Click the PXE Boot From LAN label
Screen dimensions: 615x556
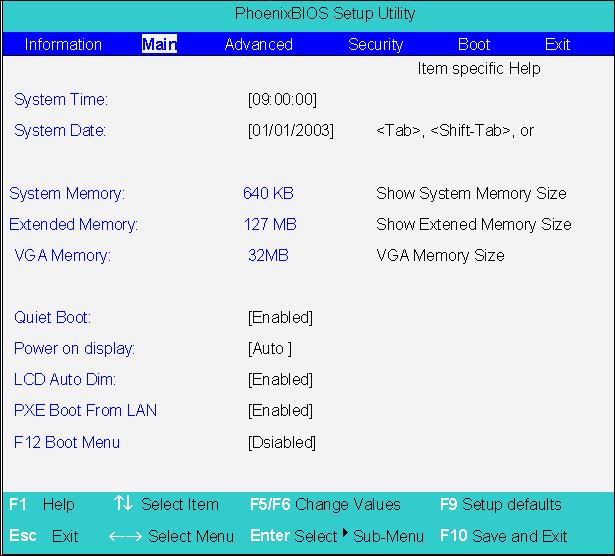pyautogui.click(x=85, y=410)
